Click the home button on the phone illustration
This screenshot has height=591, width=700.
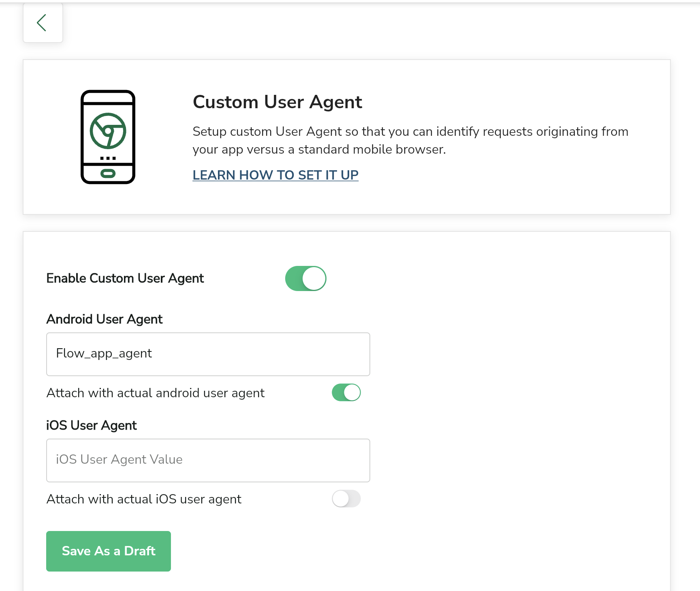[x=108, y=174]
